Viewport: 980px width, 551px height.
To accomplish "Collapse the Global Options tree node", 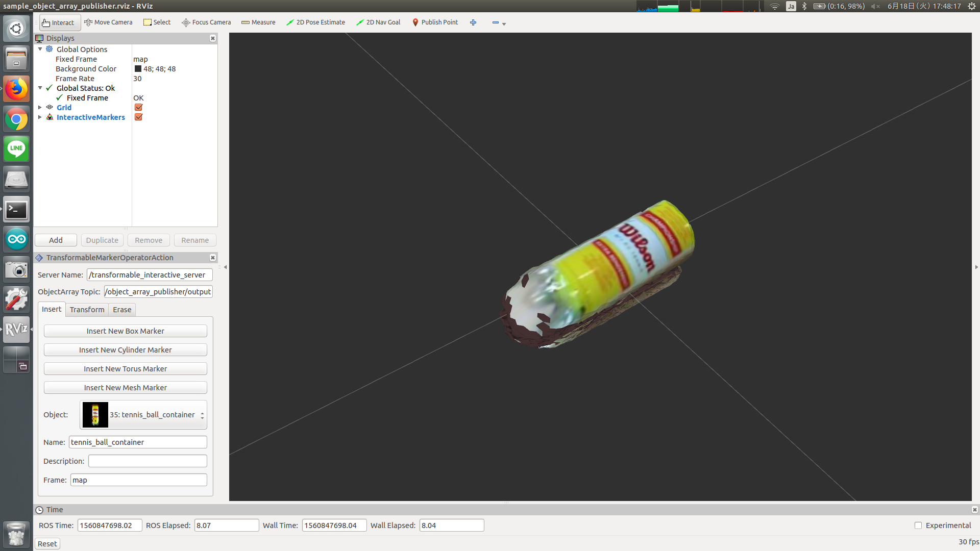I will coord(40,49).
